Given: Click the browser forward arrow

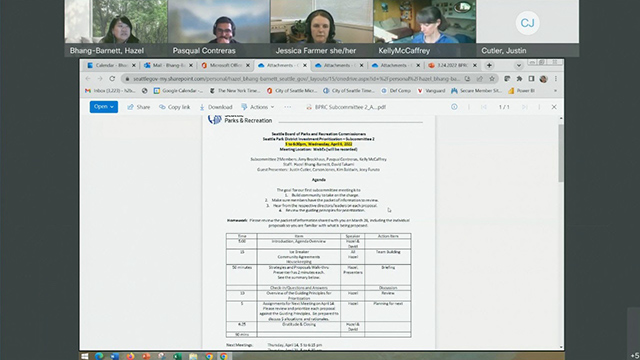Looking at the screenshot, I should [x=100, y=78].
